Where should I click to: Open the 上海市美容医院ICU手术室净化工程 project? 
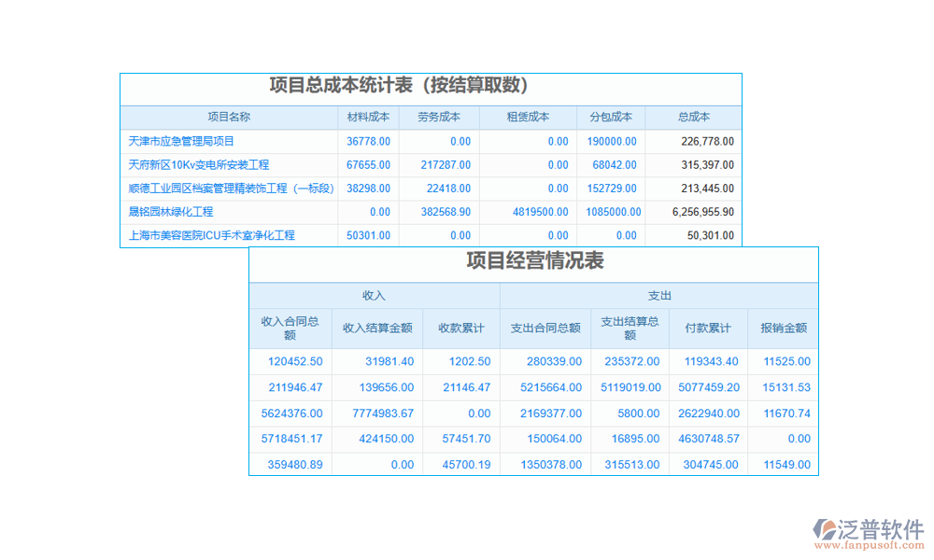212,234
